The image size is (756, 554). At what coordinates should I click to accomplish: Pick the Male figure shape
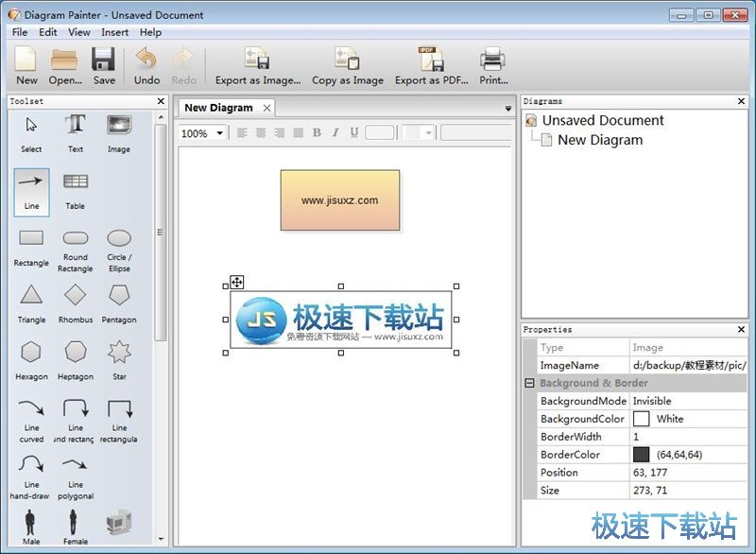coord(31,528)
